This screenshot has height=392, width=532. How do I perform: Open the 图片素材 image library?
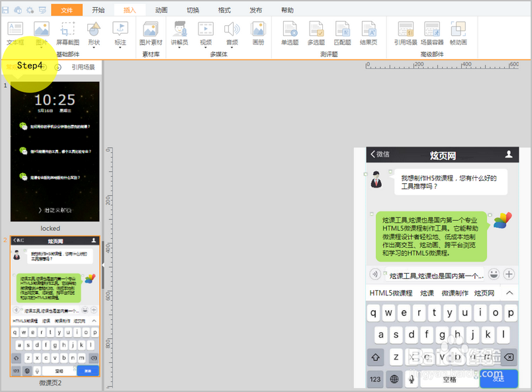tap(151, 33)
